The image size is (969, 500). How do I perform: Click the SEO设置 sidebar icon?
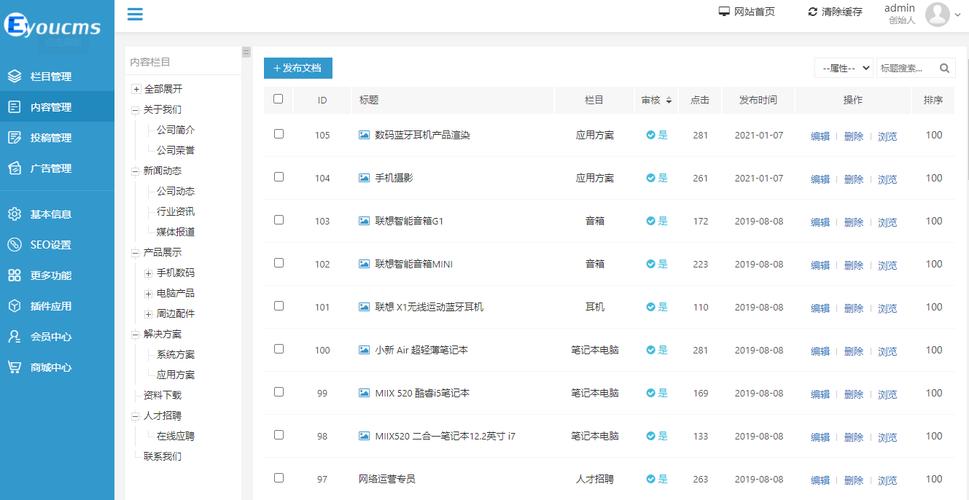[14, 245]
